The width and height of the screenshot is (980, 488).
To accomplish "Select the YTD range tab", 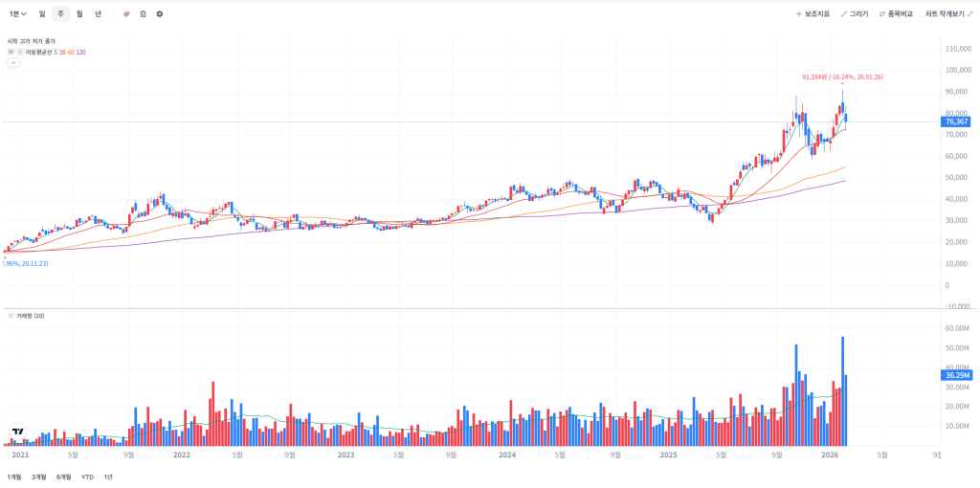I will pyautogui.click(x=87, y=477).
